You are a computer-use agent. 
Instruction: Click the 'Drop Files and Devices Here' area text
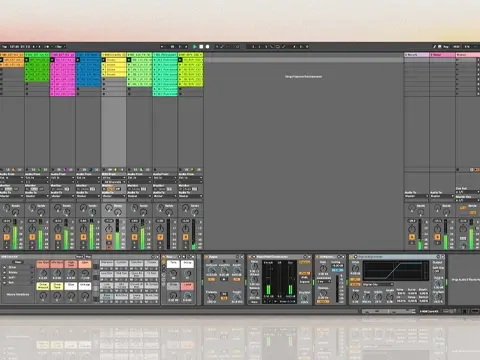(303, 77)
